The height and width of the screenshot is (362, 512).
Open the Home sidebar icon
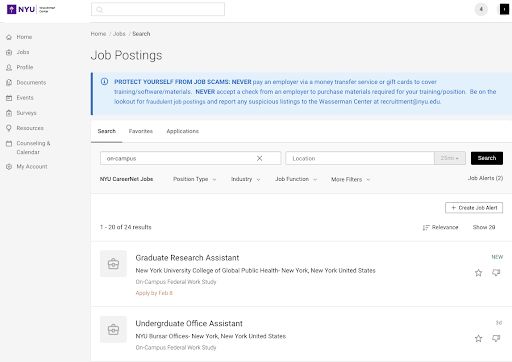tap(9, 37)
